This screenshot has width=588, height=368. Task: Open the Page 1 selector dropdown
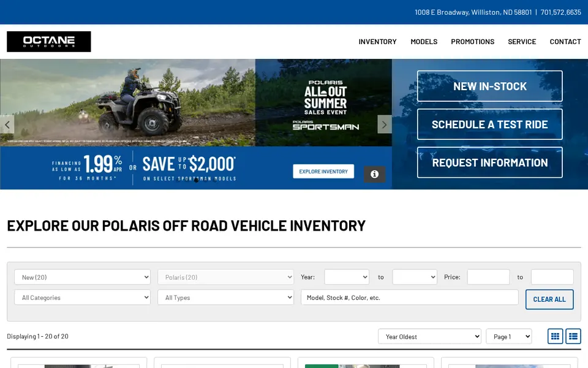click(x=509, y=337)
